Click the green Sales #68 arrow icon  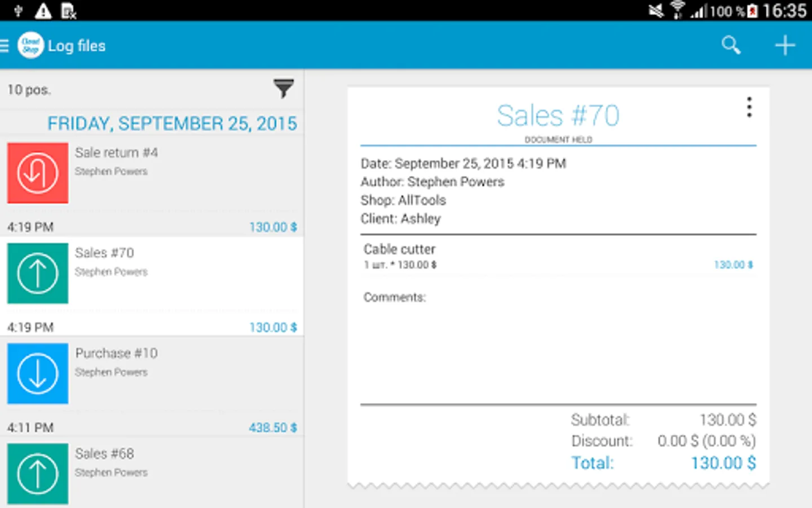coord(38,473)
